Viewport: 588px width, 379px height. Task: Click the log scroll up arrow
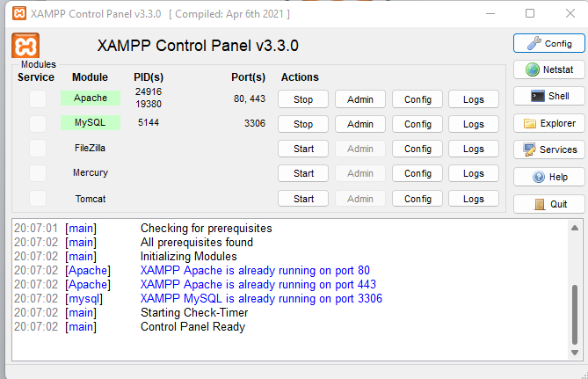click(x=575, y=228)
